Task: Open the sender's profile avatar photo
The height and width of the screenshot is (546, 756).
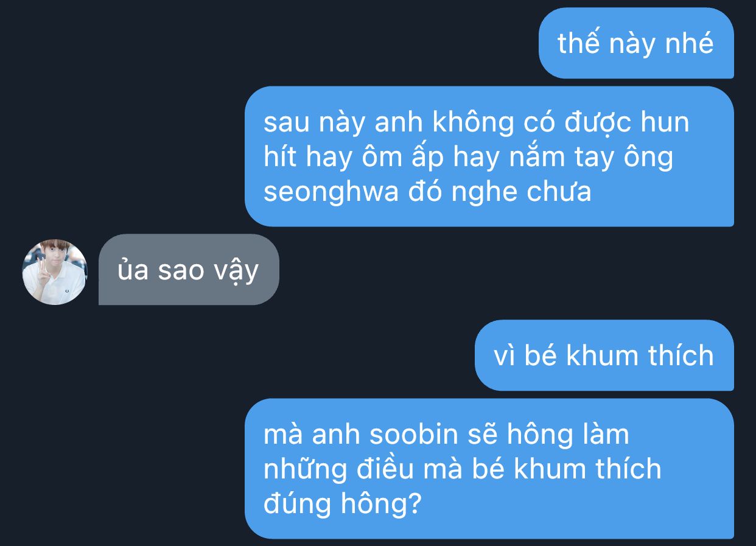Action: click(x=55, y=271)
